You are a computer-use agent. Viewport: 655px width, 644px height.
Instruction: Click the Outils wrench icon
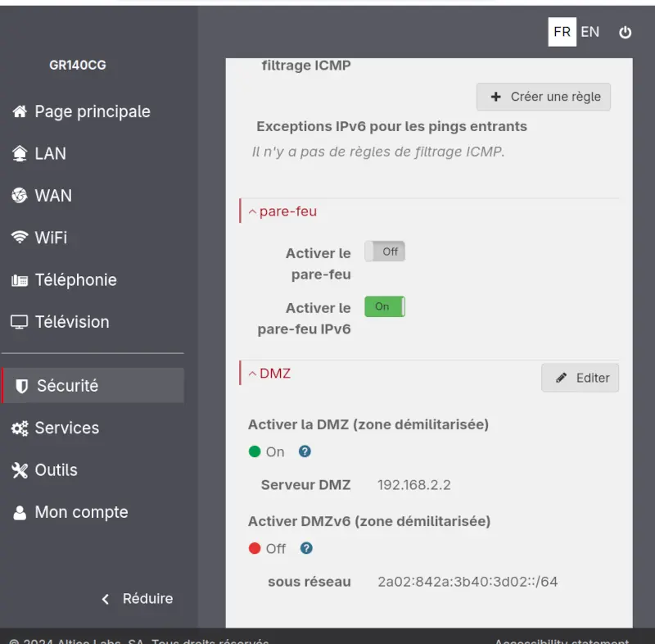[x=20, y=470]
